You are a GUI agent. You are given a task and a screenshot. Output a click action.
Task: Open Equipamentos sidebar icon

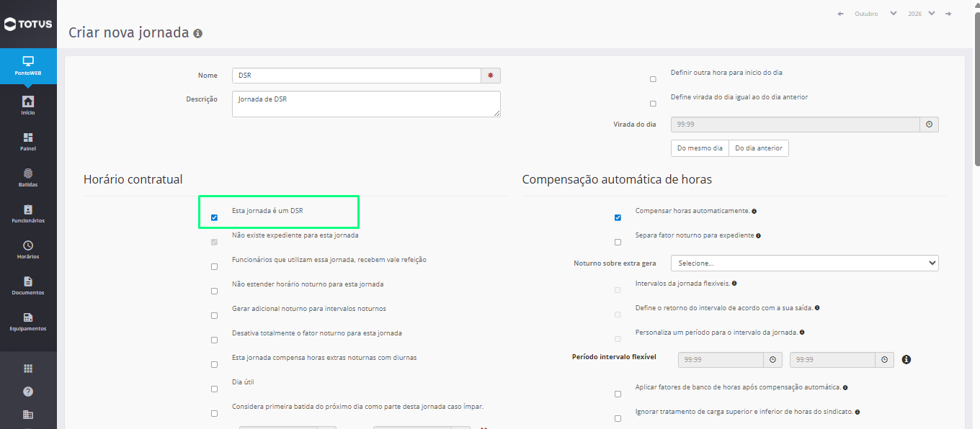28,317
